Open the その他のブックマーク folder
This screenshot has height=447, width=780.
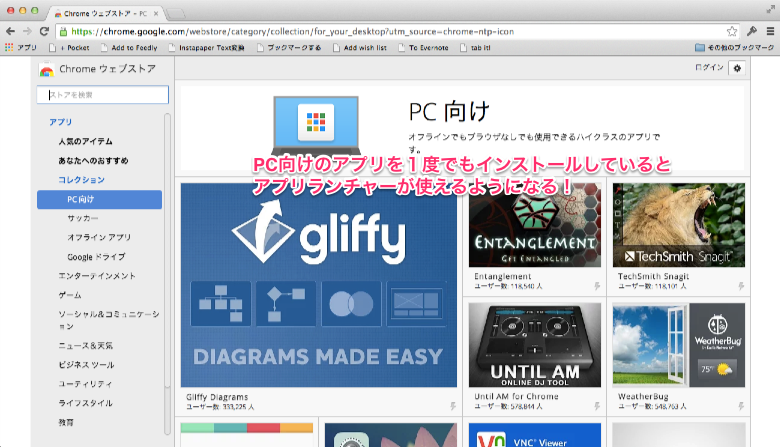[734, 48]
